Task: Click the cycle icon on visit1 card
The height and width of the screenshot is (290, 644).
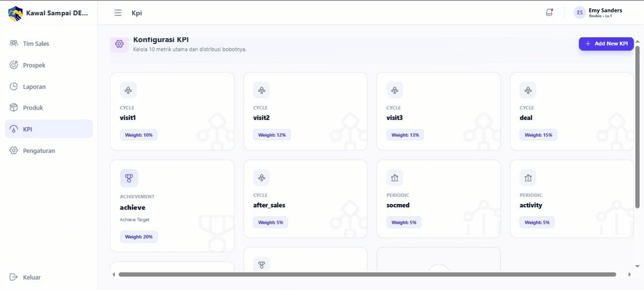Action: (x=128, y=90)
